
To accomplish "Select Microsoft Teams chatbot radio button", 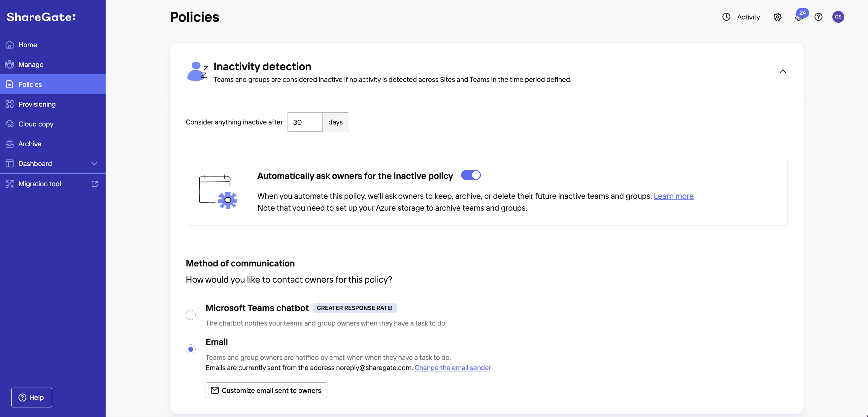I will click(191, 315).
